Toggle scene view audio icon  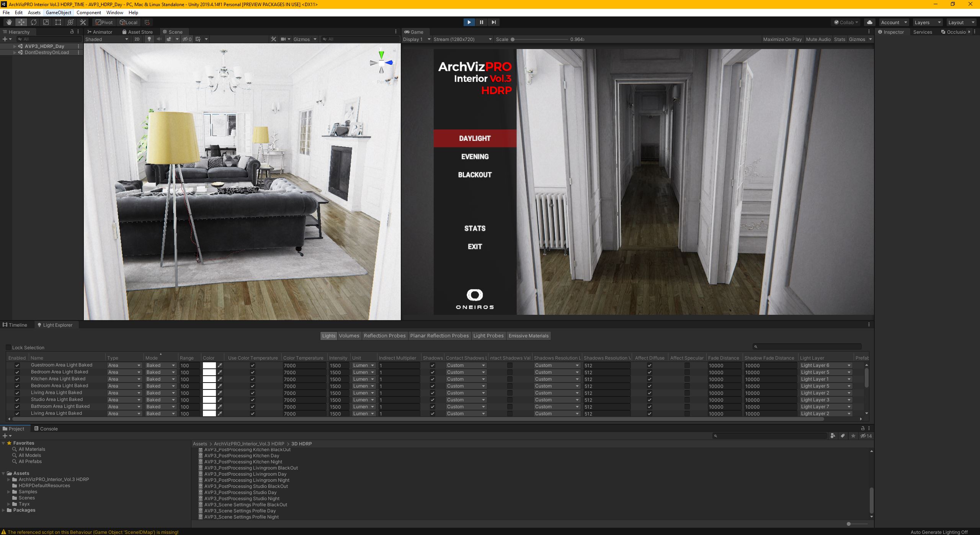pyautogui.click(x=158, y=39)
